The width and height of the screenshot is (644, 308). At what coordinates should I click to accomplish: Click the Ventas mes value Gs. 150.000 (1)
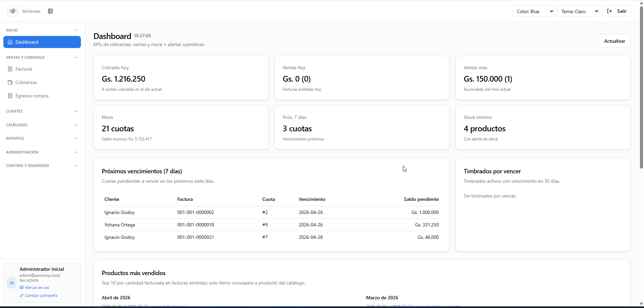coord(488,79)
